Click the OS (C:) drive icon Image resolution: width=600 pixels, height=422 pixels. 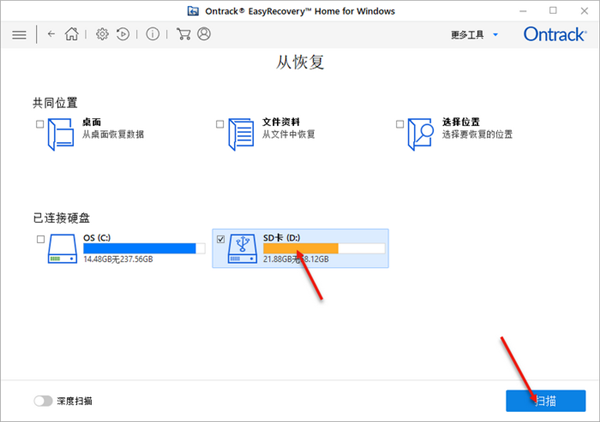coord(62,249)
